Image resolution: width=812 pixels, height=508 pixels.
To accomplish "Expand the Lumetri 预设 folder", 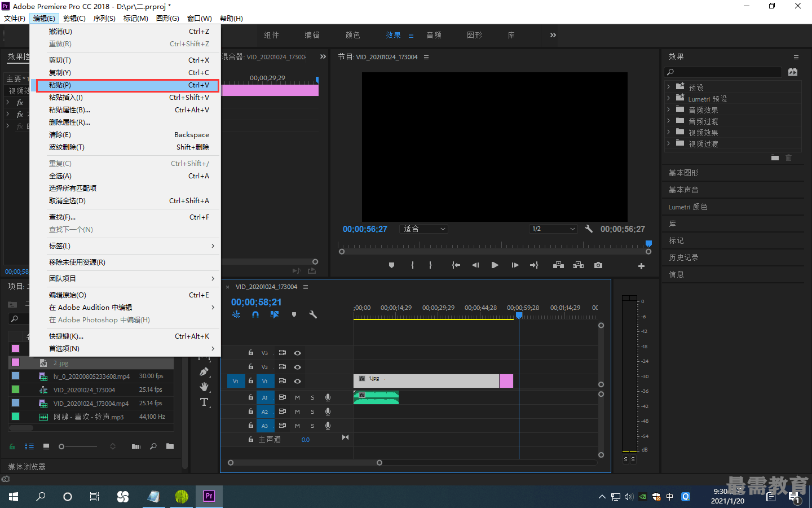I will coord(669,98).
